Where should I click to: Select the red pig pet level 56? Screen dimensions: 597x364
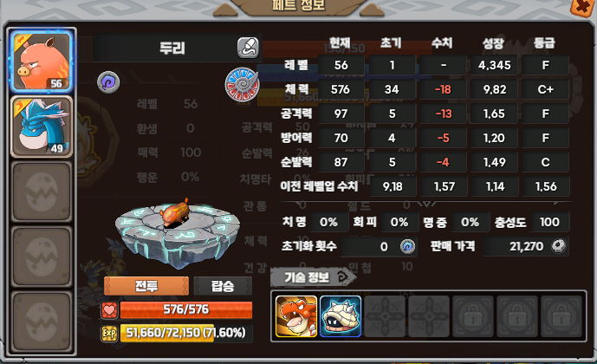42,62
